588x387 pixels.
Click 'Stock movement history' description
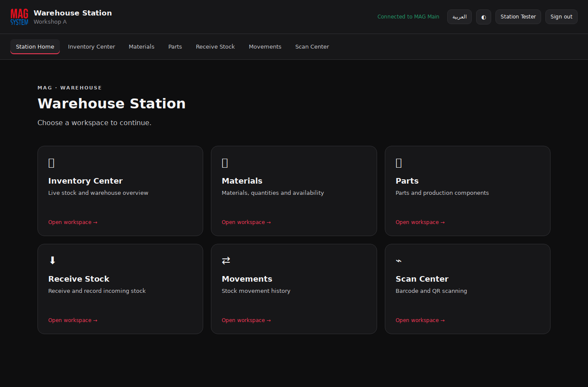[256, 291]
